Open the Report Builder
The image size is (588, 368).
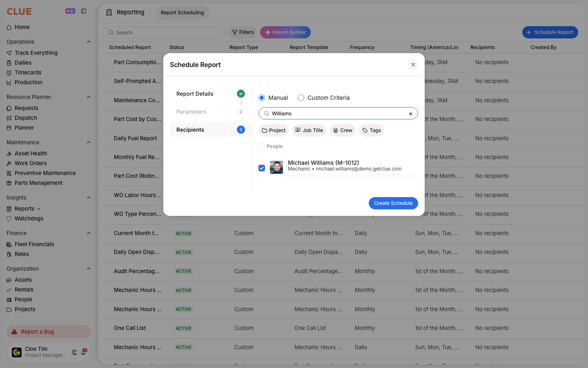point(285,32)
